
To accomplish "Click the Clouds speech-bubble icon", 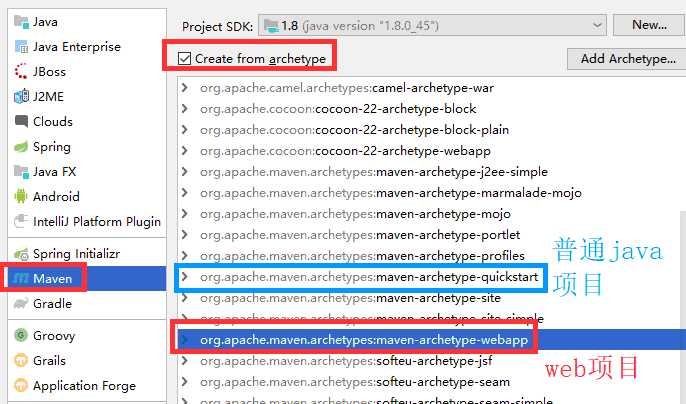I will [21, 121].
